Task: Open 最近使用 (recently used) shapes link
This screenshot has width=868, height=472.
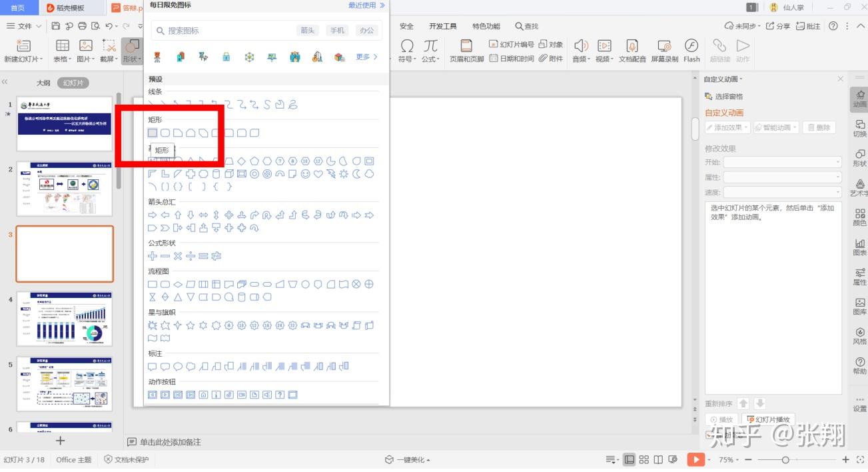Action: click(366, 5)
